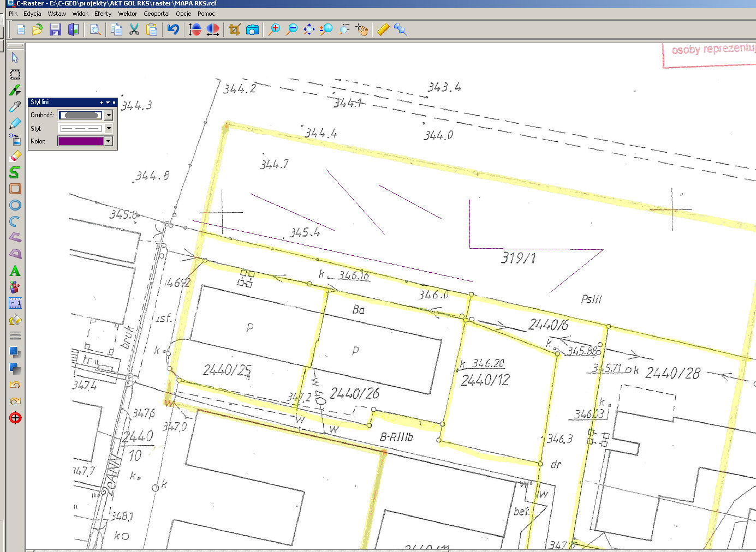Select the Crop tool icon
Image resolution: width=756 pixels, height=552 pixels.
235,29
